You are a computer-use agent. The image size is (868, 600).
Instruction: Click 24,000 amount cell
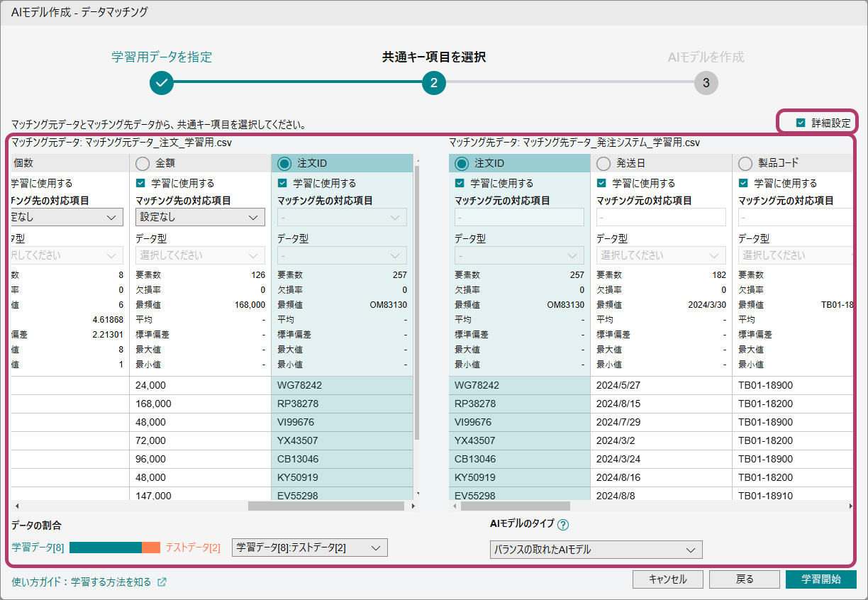(200, 385)
